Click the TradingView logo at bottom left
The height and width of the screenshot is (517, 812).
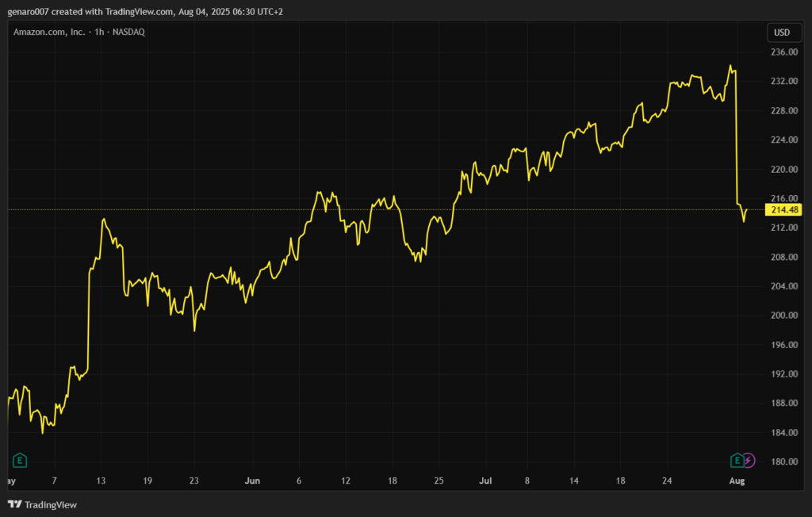pyautogui.click(x=42, y=504)
